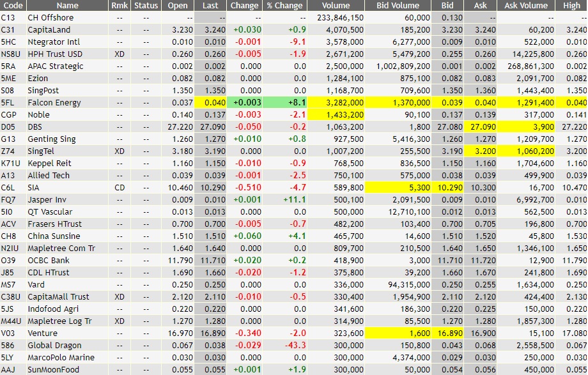Viewport: 588px width, 375px height.
Task: Sort by High column header
Action: pos(571,5)
